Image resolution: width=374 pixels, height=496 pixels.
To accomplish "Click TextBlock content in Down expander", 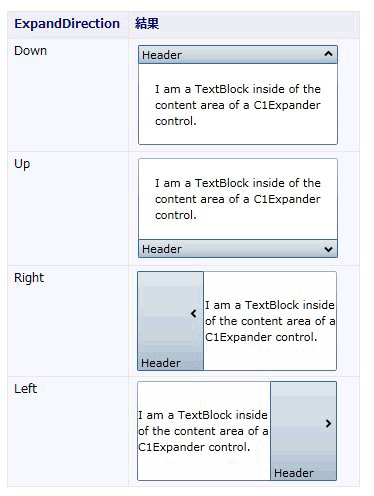I will 238,105.
